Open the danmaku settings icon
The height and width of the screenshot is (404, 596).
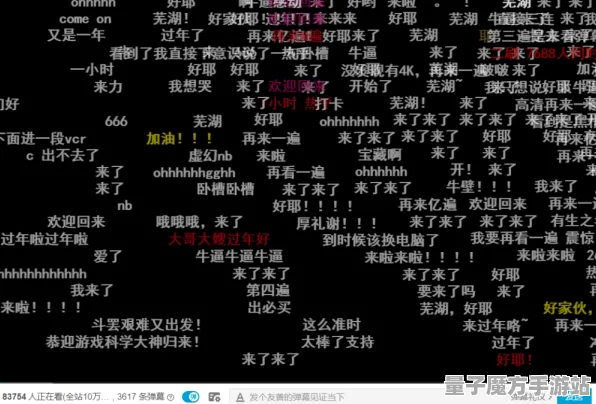tap(214, 397)
